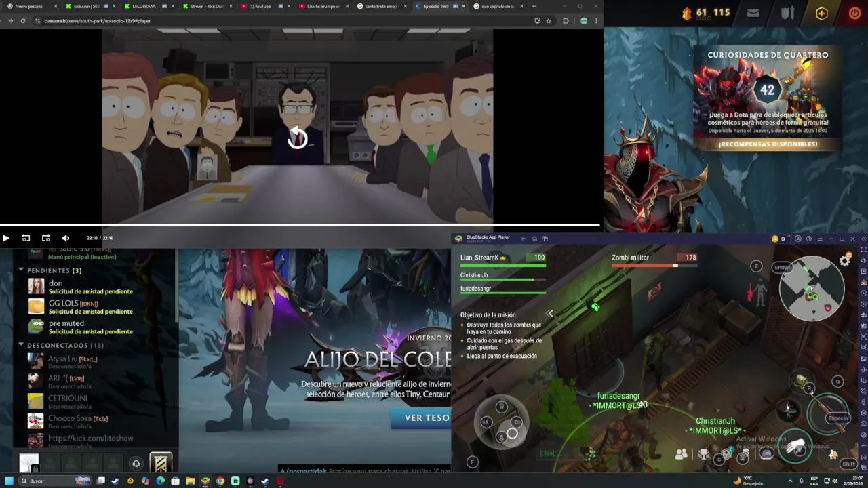Open Microsoft Edge on the taskbar
Screen dimensions: 868x488
click(x=160, y=481)
